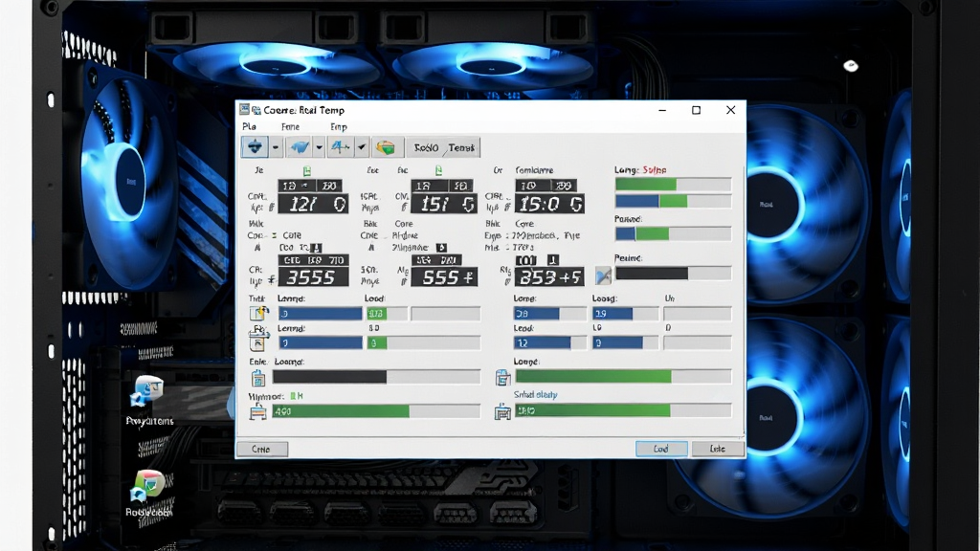Open the Emp menu
This screenshot has height=551, width=980.
point(338,126)
